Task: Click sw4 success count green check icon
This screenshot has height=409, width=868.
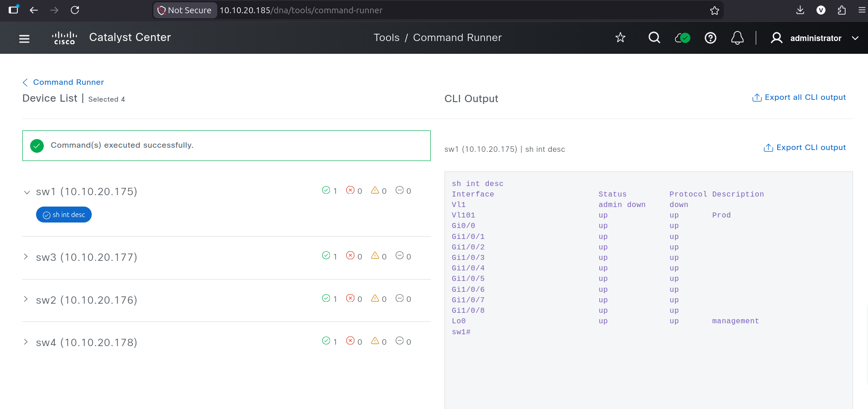Action: [x=326, y=341]
